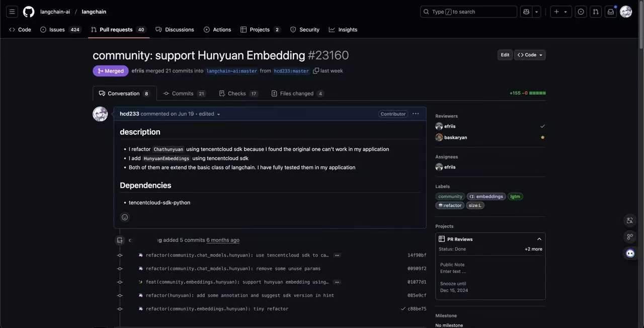
Task: Filter by embeddings label
Action: click(x=486, y=197)
